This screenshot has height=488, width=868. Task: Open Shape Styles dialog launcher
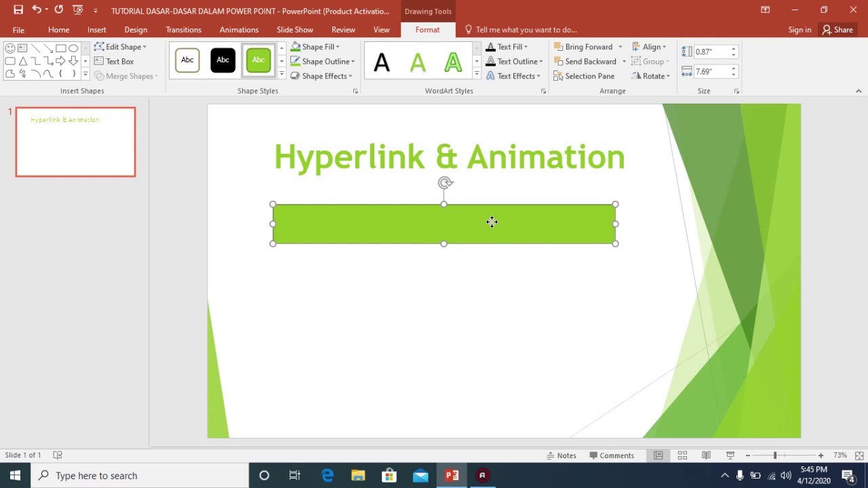click(x=355, y=91)
